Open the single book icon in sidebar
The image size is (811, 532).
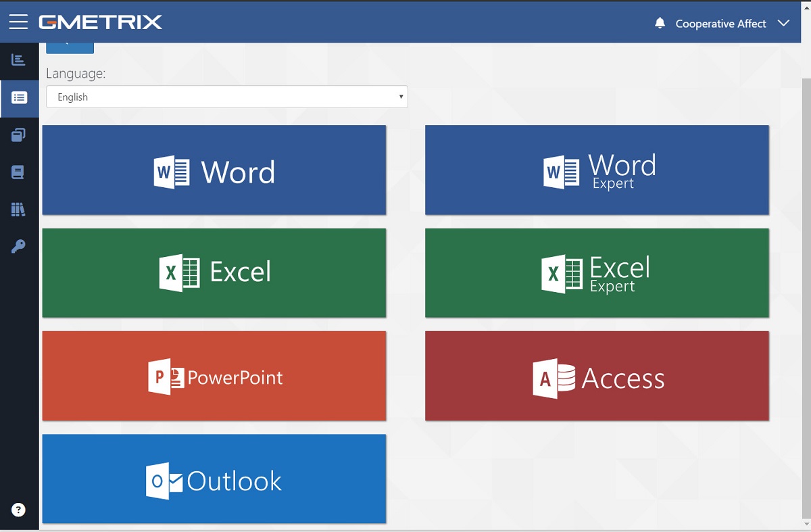tap(18, 172)
